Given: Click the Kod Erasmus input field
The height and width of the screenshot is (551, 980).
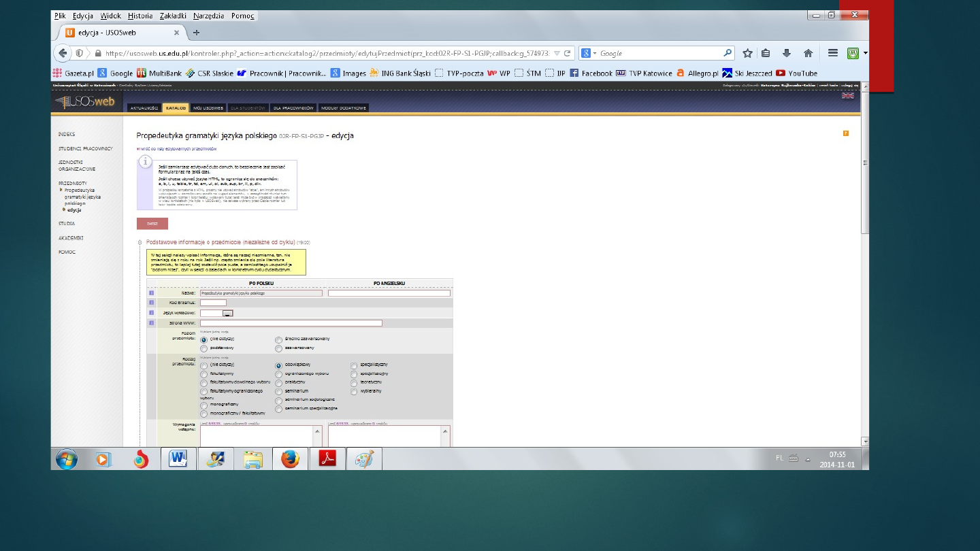Looking at the screenshot, I should (213, 303).
